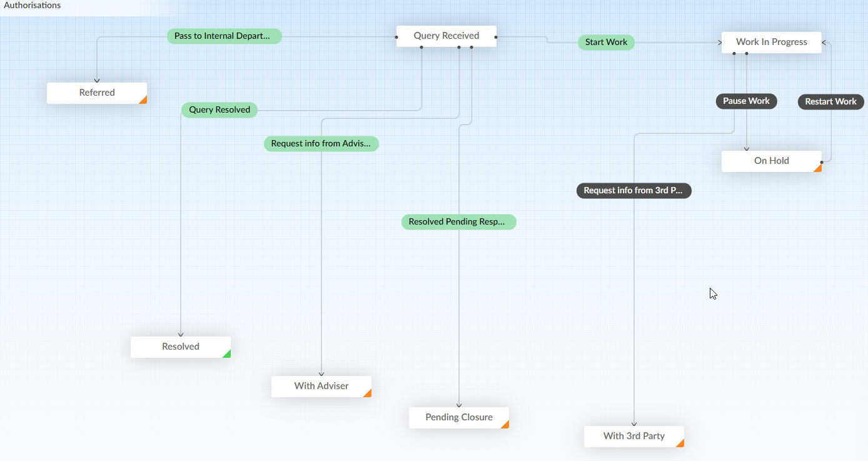Image resolution: width=868 pixels, height=461 pixels.
Task: Select the With Adviser state node
Action: [321, 386]
